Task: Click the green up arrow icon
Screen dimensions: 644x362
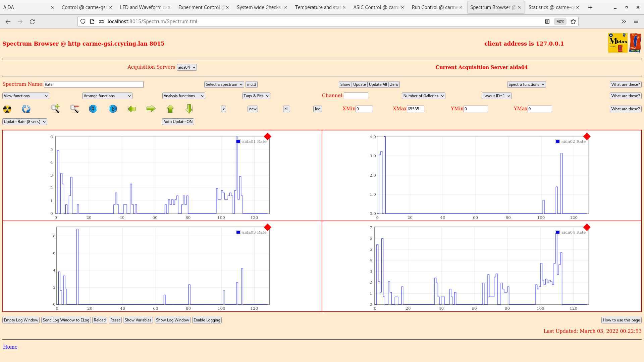Action: click(x=170, y=109)
